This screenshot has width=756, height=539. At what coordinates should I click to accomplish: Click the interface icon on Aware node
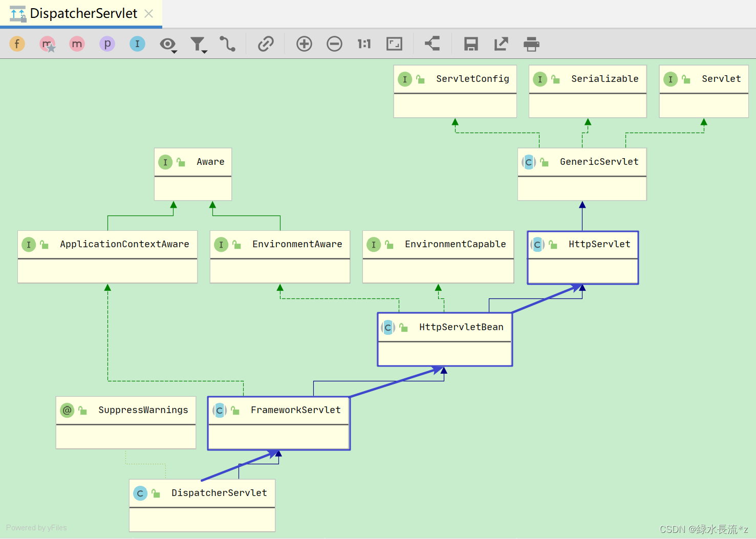(165, 162)
